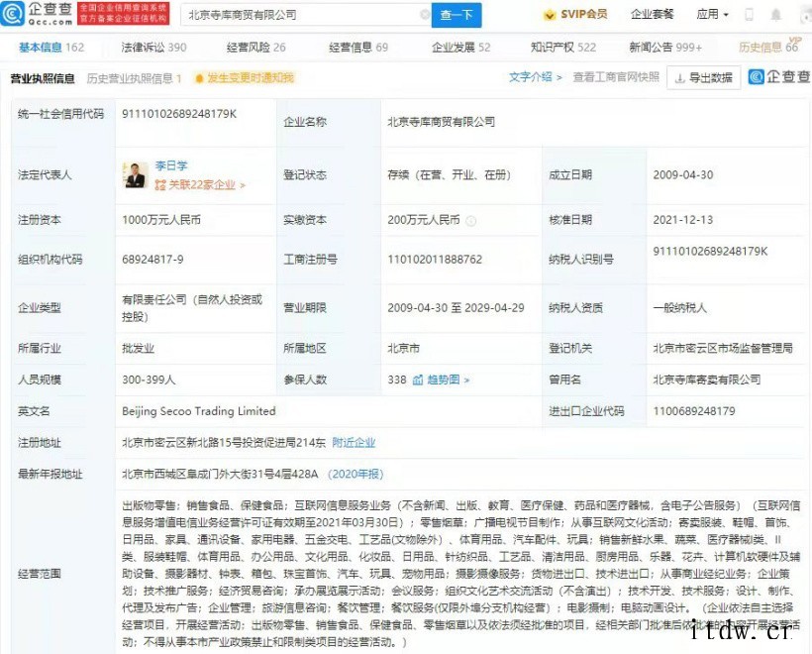
Task: Switch to the 经营风险 tab
Action: point(255,48)
